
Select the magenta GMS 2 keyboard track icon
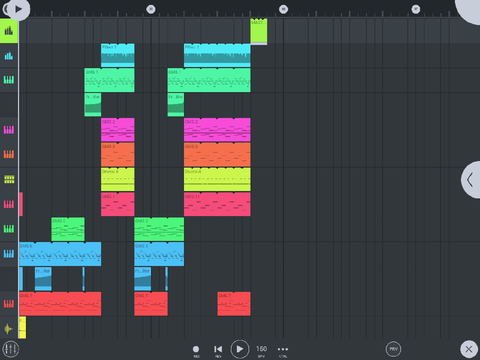click(9, 130)
